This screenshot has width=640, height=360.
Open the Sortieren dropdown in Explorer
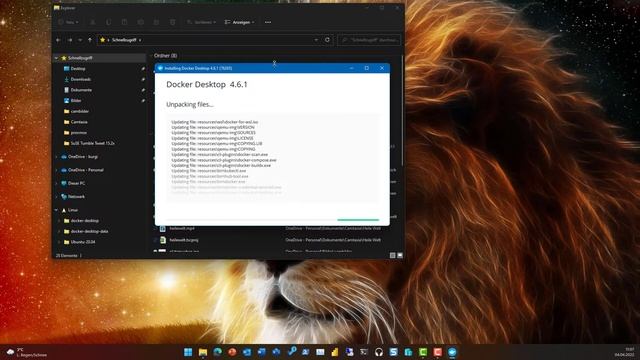tap(201, 22)
